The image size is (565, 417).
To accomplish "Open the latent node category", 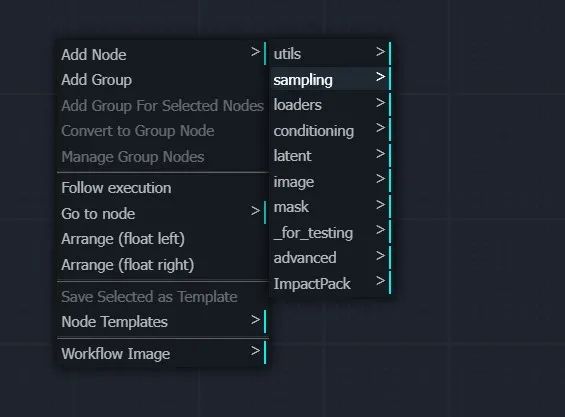I will pos(332,156).
